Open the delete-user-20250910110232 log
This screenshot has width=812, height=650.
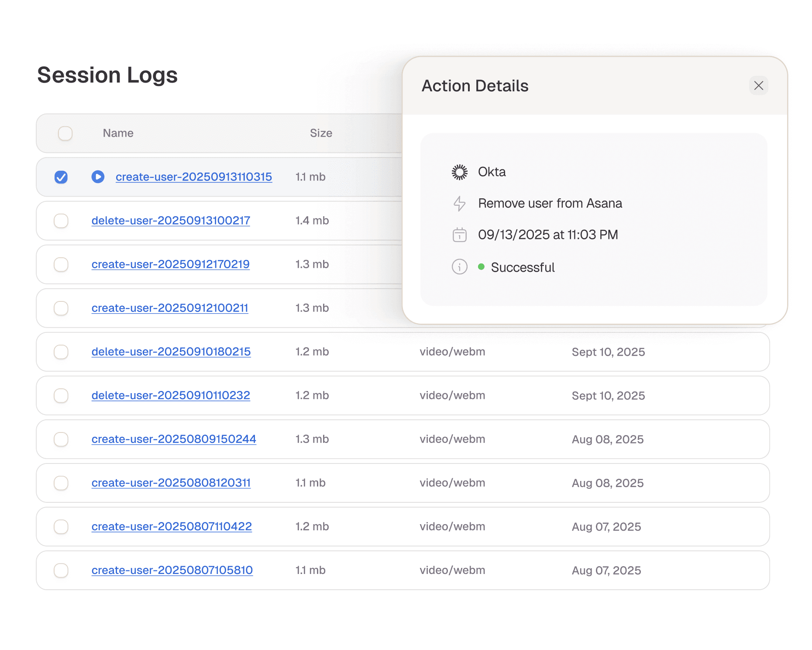point(171,395)
